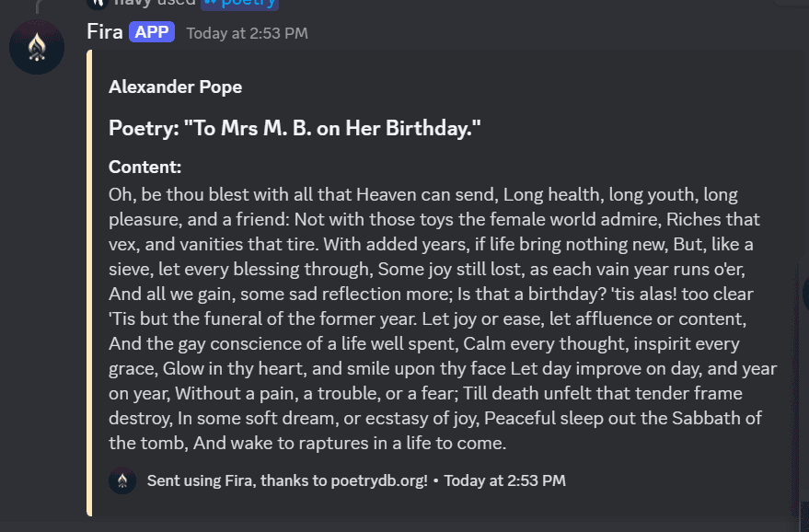809x532 pixels.
Task: Click navy's small avatar above the message
Action: tap(98, 3)
